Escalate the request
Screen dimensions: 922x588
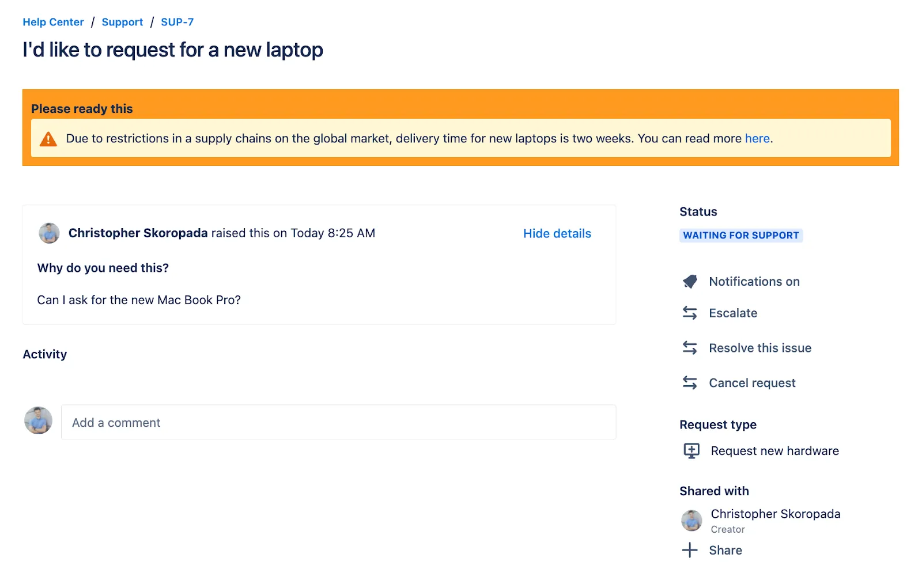(x=733, y=313)
